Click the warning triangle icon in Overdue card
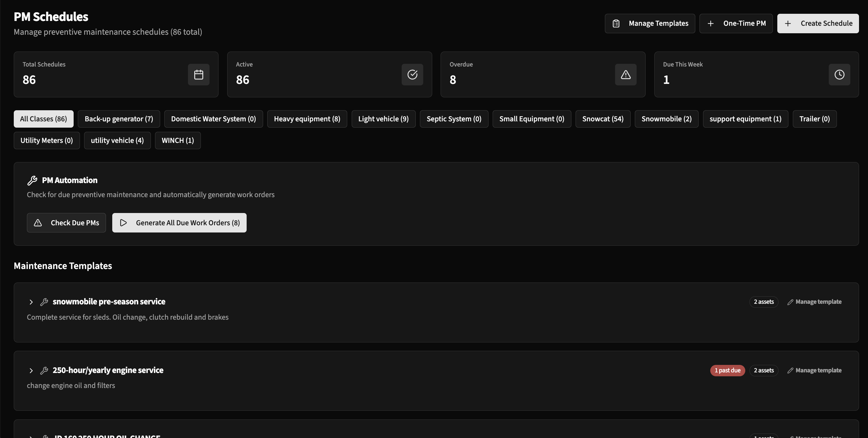This screenshot has height=438, width=868. tap(625, 75)
